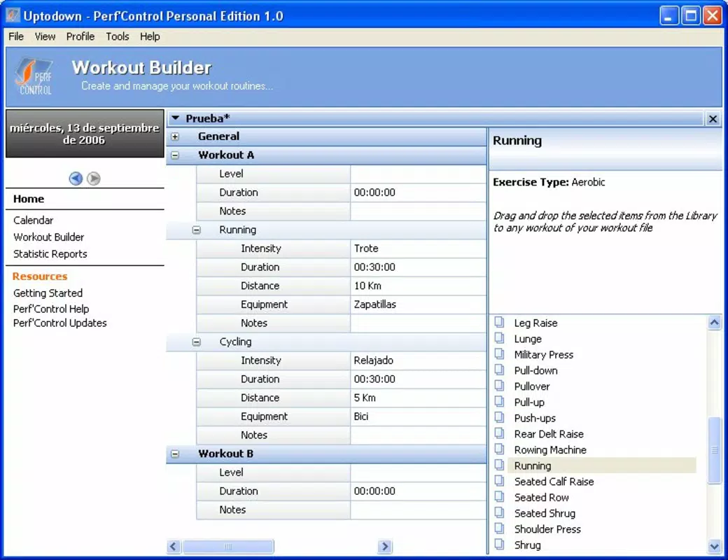Click the application icon in title bar

pos(13,15)
